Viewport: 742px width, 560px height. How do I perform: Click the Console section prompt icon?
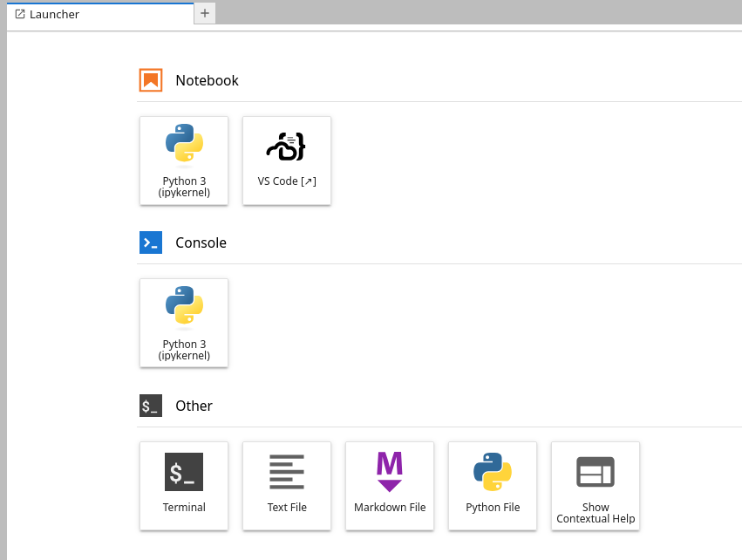[x=151, y=242]
